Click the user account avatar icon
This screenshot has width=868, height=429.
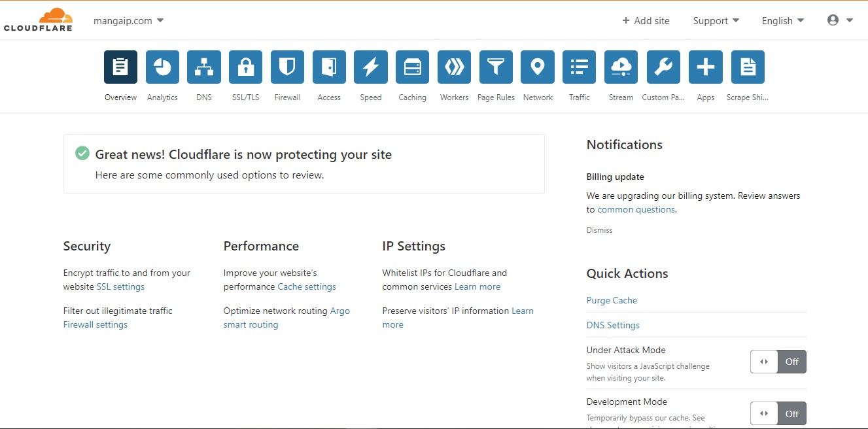(833, 20)
